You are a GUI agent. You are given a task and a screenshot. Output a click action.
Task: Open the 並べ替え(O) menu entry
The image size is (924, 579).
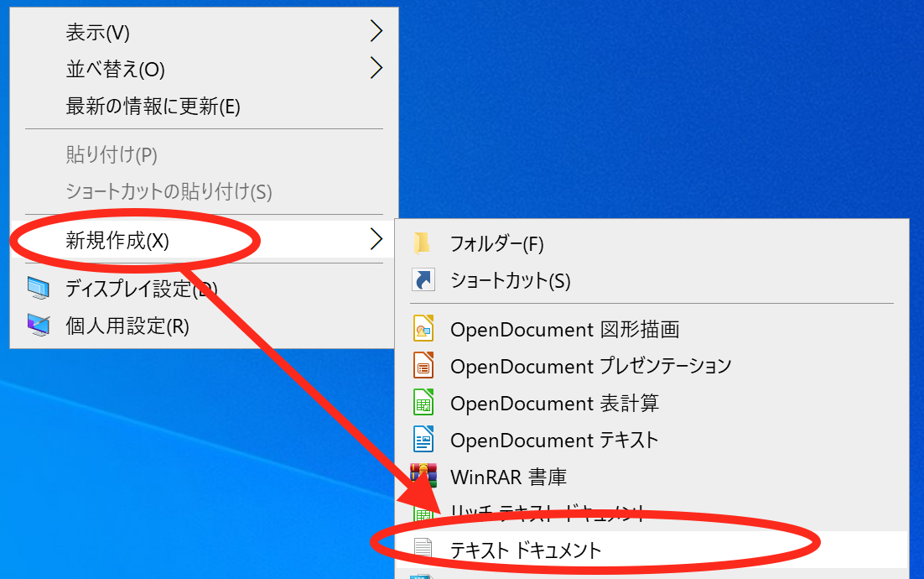pyautogui.click(x=204, y=69)
